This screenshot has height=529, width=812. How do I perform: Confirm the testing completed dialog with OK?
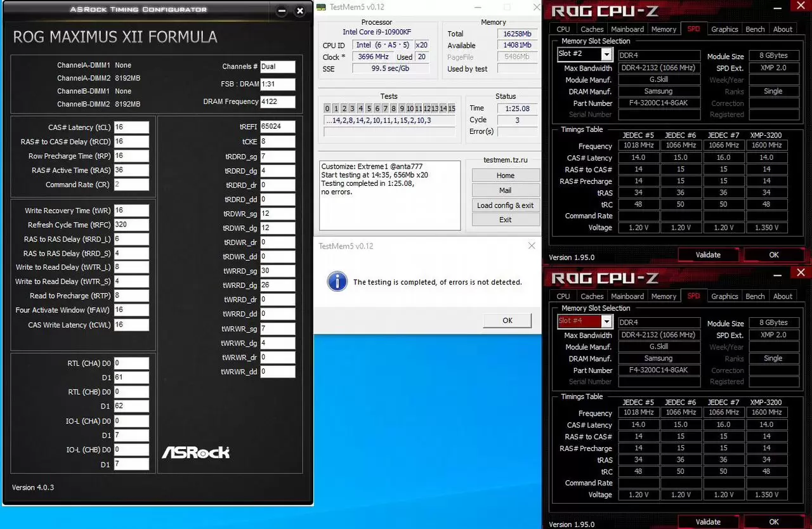pos(507,320)
